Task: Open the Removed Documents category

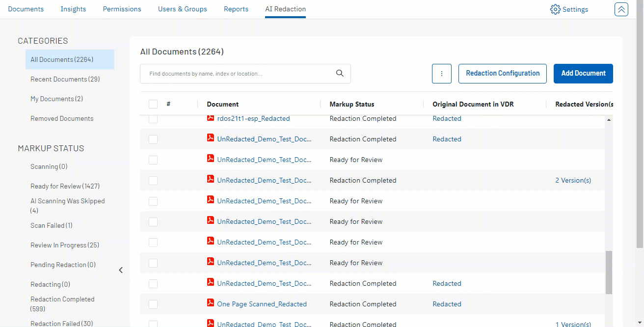Action: 62,118
